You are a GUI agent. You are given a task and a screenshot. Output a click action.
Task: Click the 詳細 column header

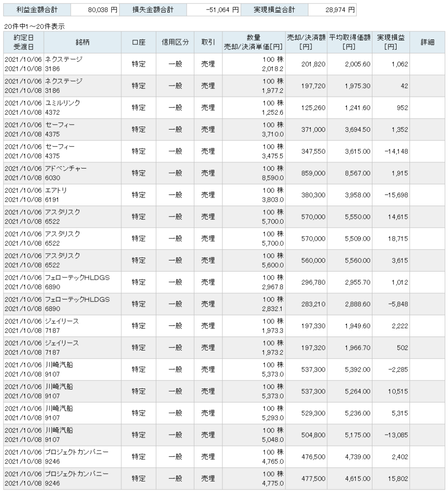click(427, 42)
